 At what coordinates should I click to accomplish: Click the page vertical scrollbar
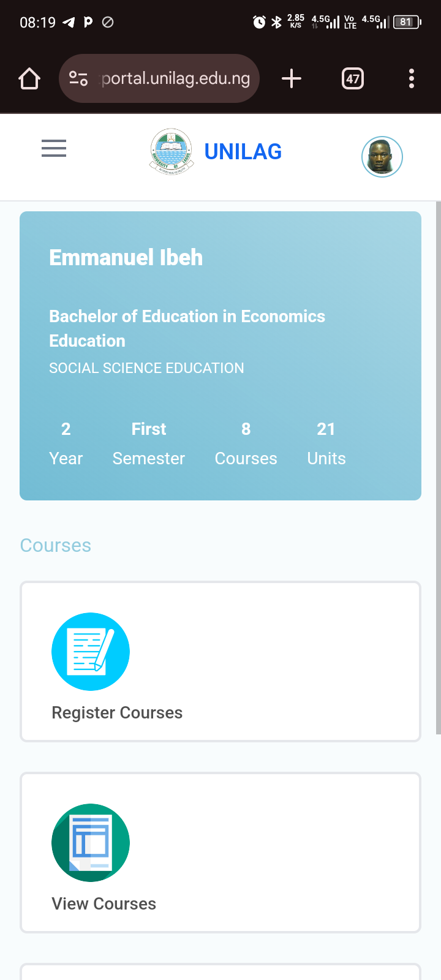click(438, 466)
